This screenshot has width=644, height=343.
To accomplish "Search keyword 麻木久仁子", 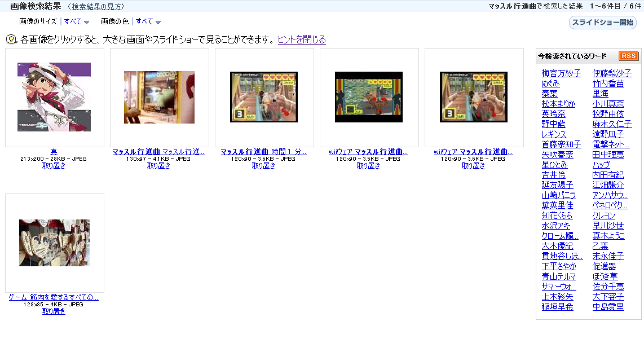I will point(612,124).
